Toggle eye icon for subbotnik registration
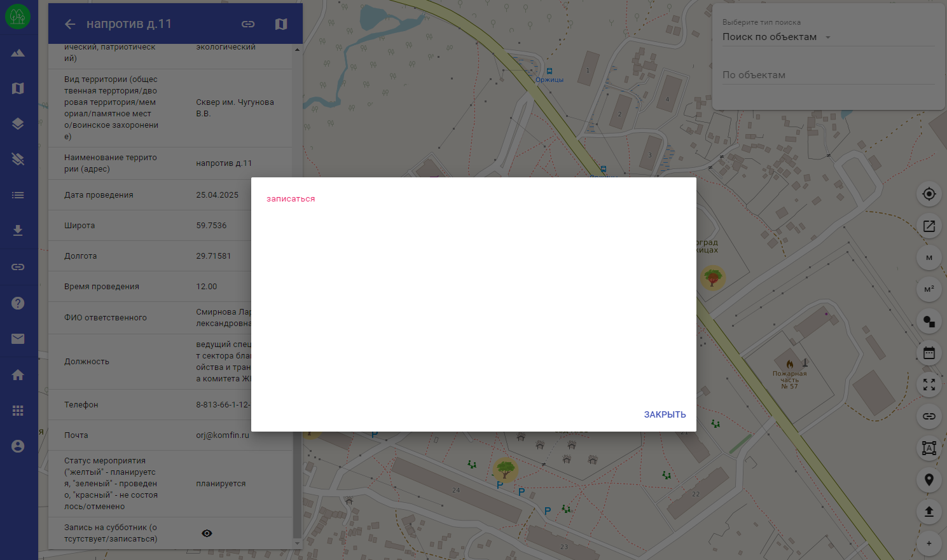This screenshot has height=560, width=947. click(x=207, y=533)
